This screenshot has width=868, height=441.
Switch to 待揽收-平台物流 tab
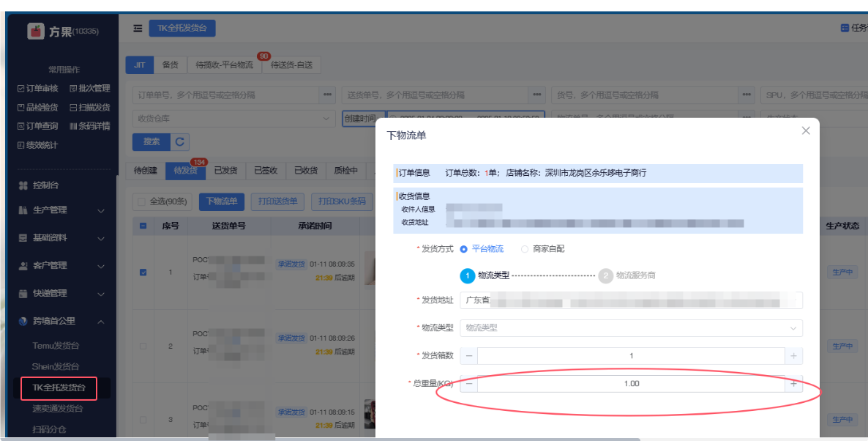[224, 64]
